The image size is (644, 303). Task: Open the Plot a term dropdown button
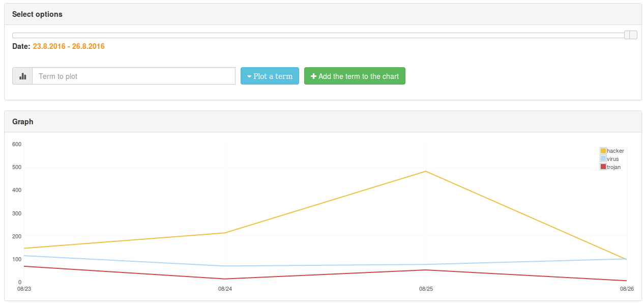point(270,76)
